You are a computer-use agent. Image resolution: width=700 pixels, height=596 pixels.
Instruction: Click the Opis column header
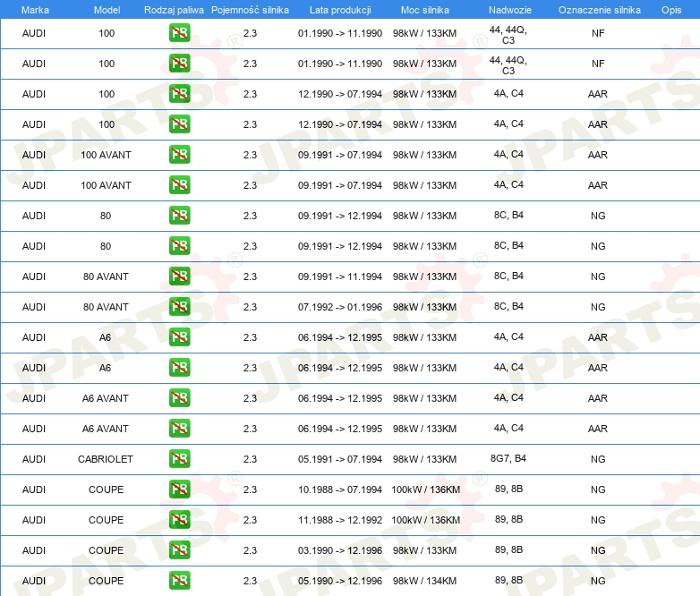point(671,10)
